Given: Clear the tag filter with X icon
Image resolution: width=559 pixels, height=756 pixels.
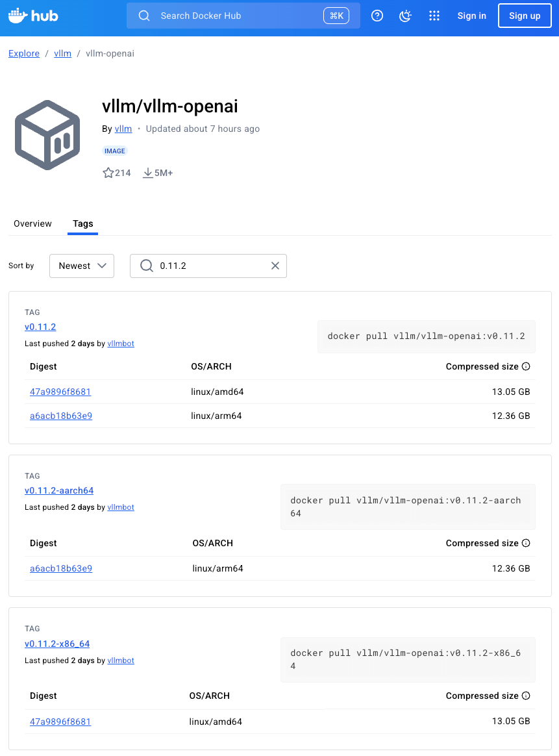Looking at the screenshot, I should coord(275,266).
